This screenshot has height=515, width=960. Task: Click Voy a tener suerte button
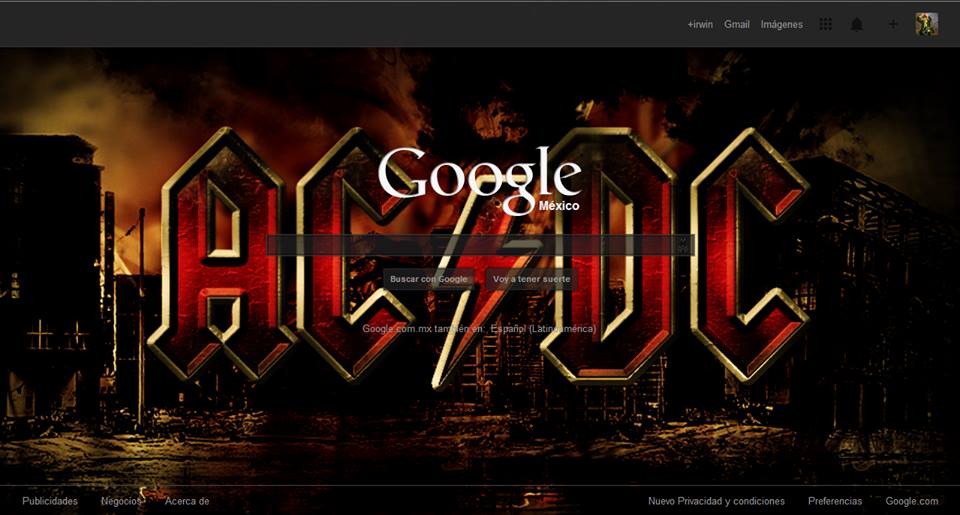pos(531,279)
